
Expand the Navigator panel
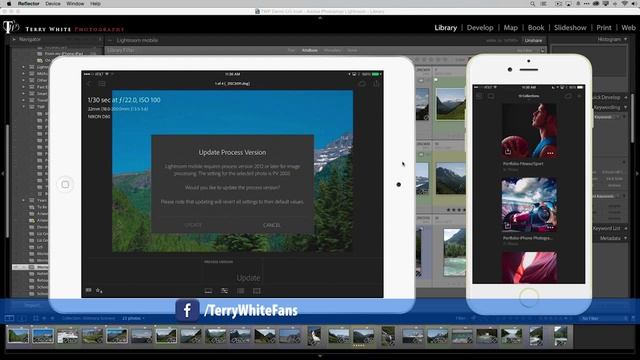click(13, 40)
